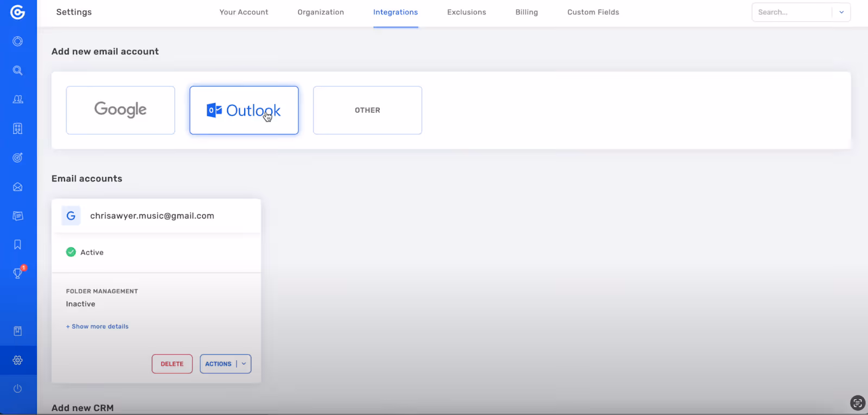This screenshot has height=415, width=868.
Task: Open the trophy icon with notification badge
Action: tap(18, 273)
